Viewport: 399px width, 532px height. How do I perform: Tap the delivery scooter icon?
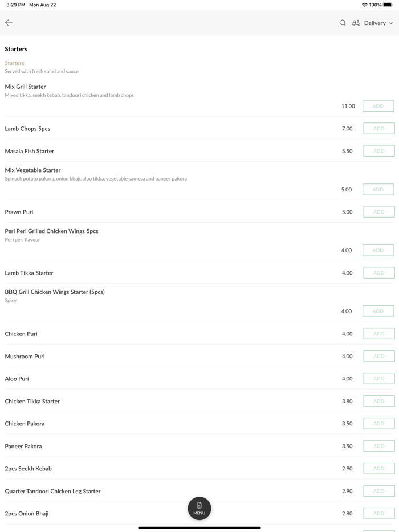point(356,23)
